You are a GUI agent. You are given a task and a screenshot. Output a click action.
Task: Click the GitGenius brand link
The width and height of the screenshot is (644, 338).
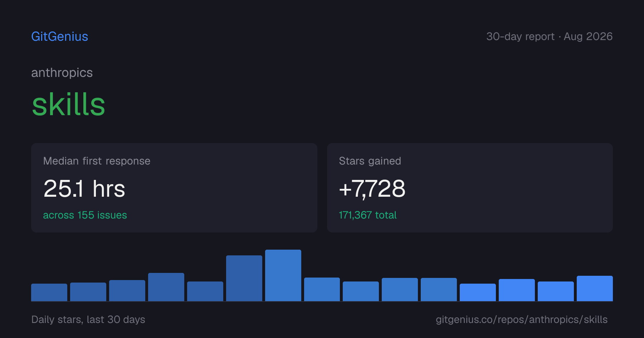click(x=60, y=36)
